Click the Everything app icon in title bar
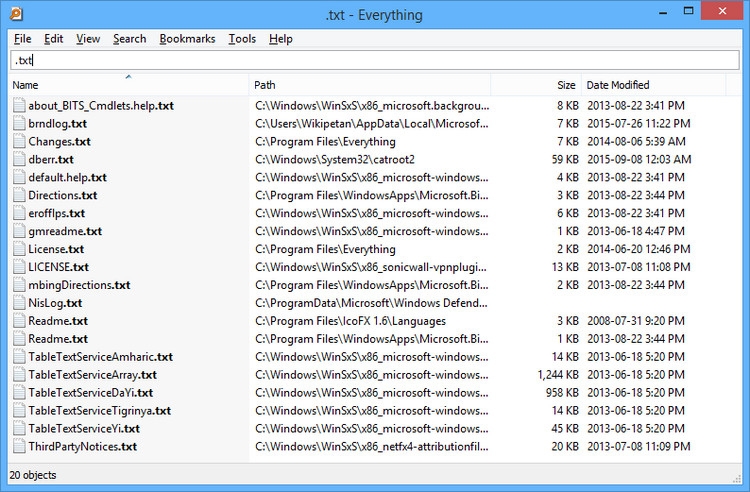The height and width of the screenshot is (492, 750). [x=16, y=13]
